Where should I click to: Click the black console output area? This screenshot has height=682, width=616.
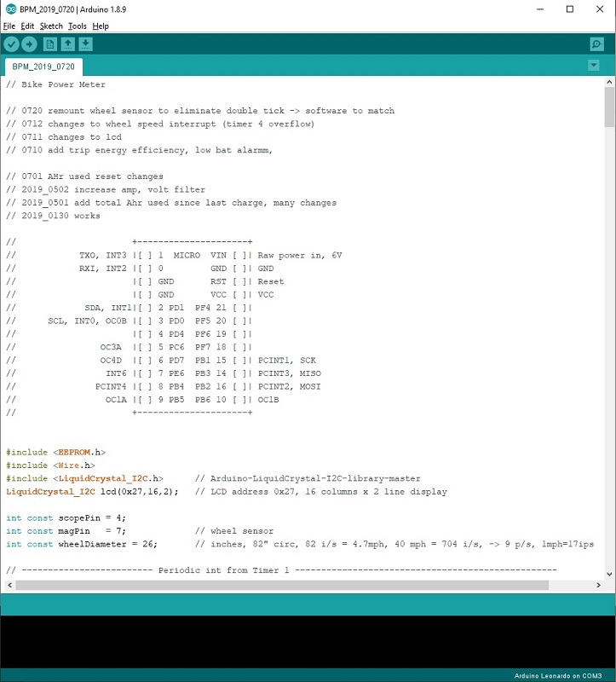click(308, 642)
